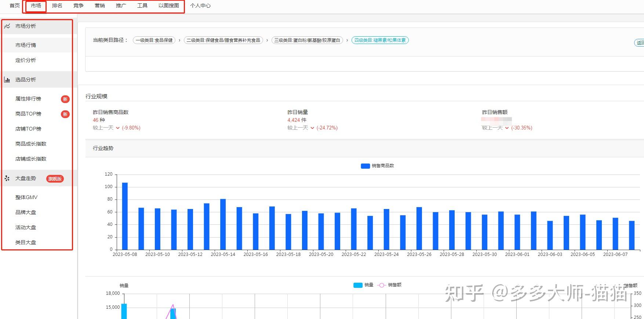Screen dimensions: 644x319
Task: Open 店铺成长指数 in the sidebar
Action: 31,159
